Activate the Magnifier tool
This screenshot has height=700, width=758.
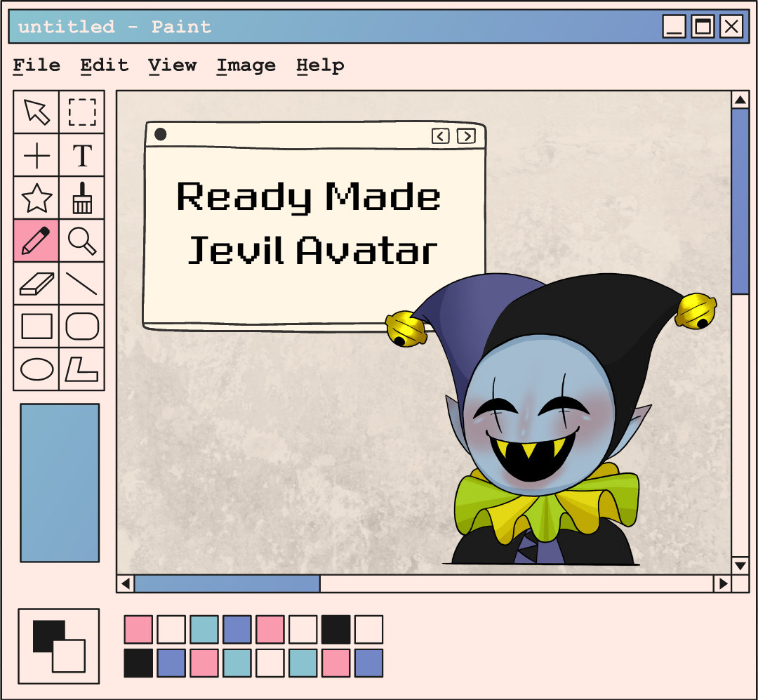[82, 242]
